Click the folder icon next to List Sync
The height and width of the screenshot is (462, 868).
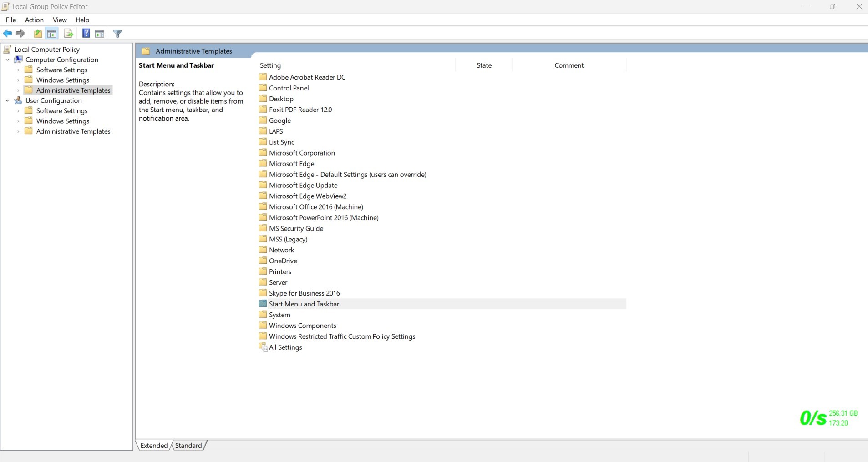click(263, 142)
